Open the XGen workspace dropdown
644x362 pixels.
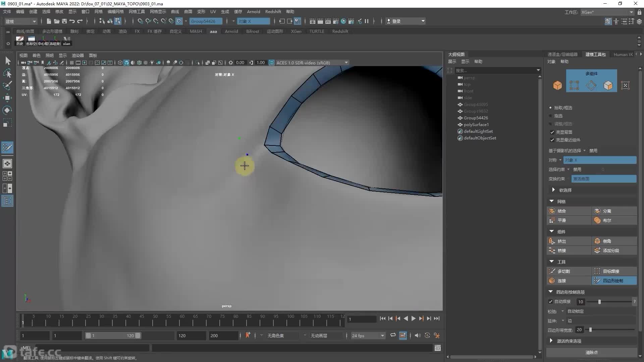pyautogui.click(x=607, y=12)
